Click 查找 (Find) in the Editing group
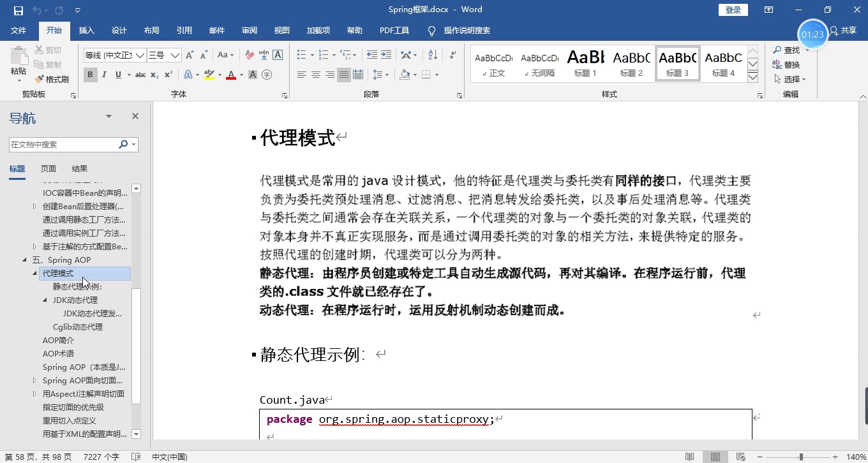 pyautogui.click(x=786, y=50)
